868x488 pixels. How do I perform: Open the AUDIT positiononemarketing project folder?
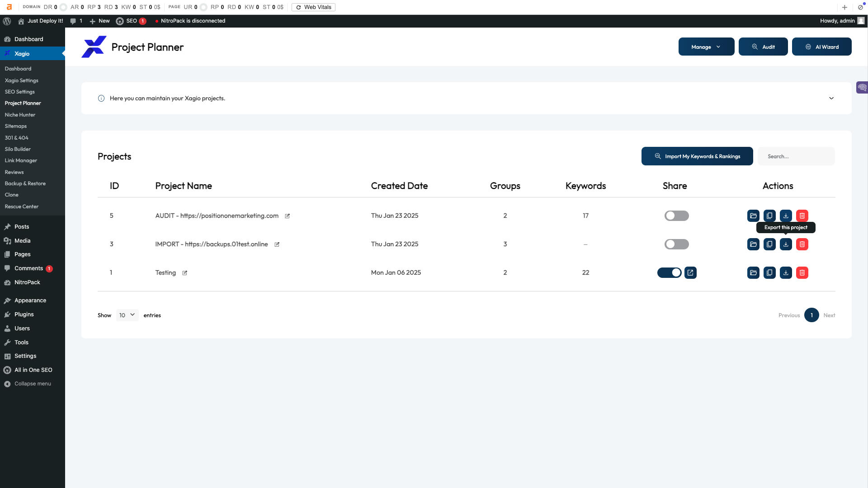click(753, 216)
